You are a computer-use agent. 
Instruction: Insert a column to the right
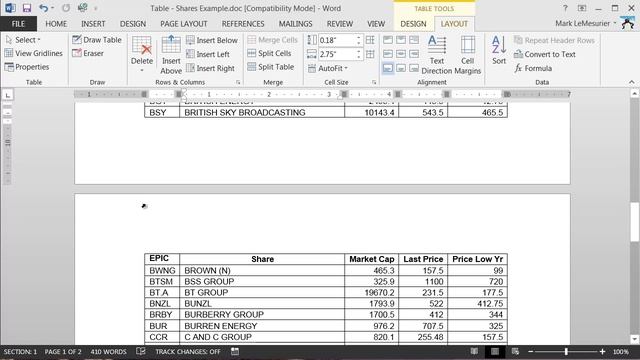210,68
